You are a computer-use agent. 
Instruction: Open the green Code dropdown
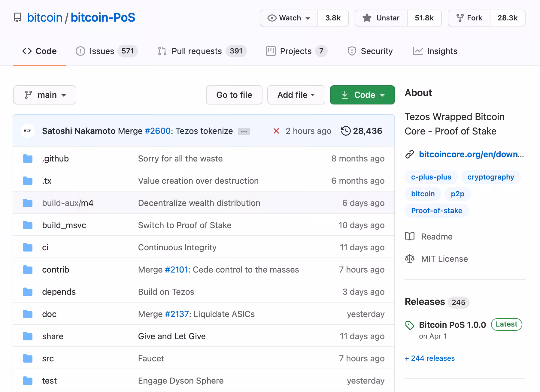click(363, 95)
